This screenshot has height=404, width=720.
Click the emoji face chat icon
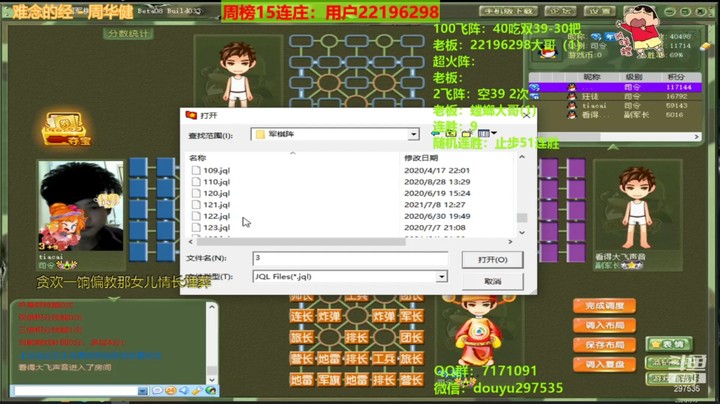[x=170, y=391]
